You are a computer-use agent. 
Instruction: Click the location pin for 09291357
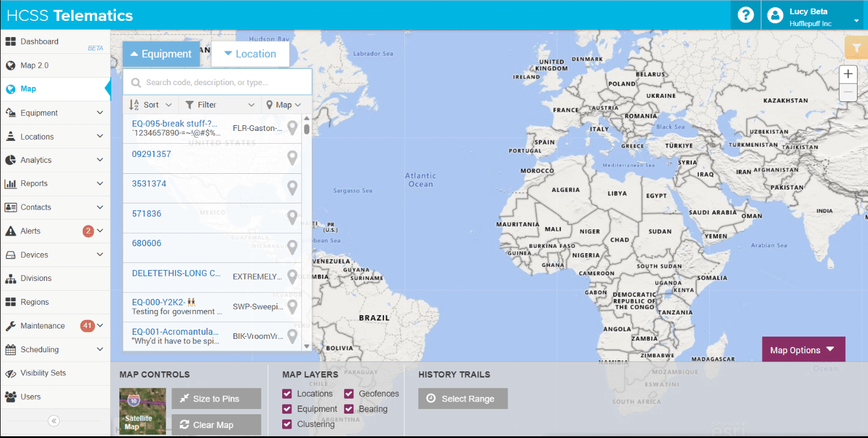(x=293, y=158)
